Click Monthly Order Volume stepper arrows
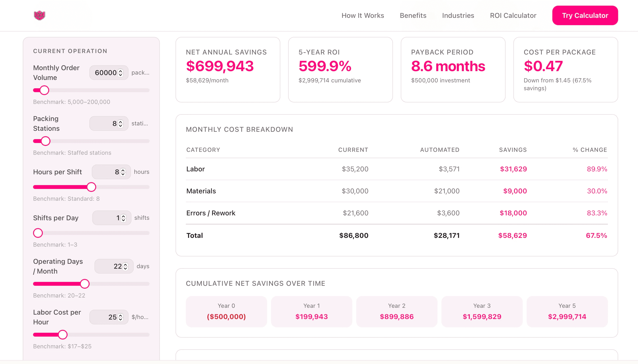This screenshot has width=638, height=364. (x=120, y=73)
